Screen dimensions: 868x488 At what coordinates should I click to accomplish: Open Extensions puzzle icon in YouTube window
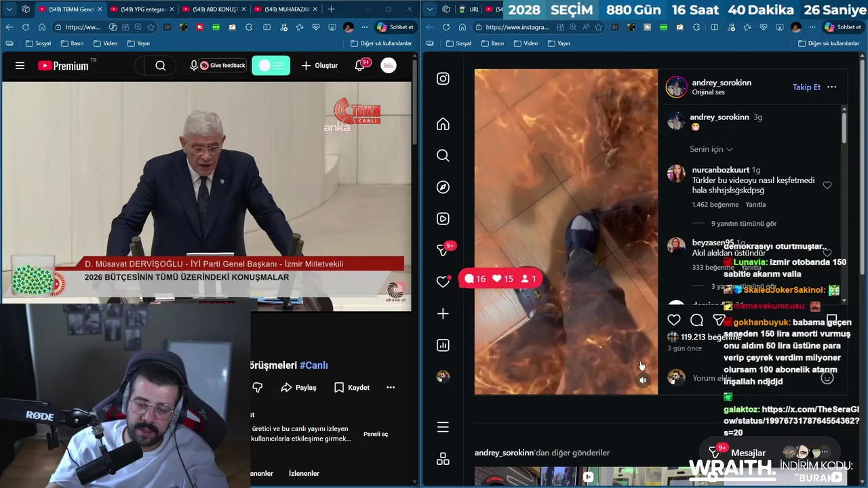click(250, 27)
